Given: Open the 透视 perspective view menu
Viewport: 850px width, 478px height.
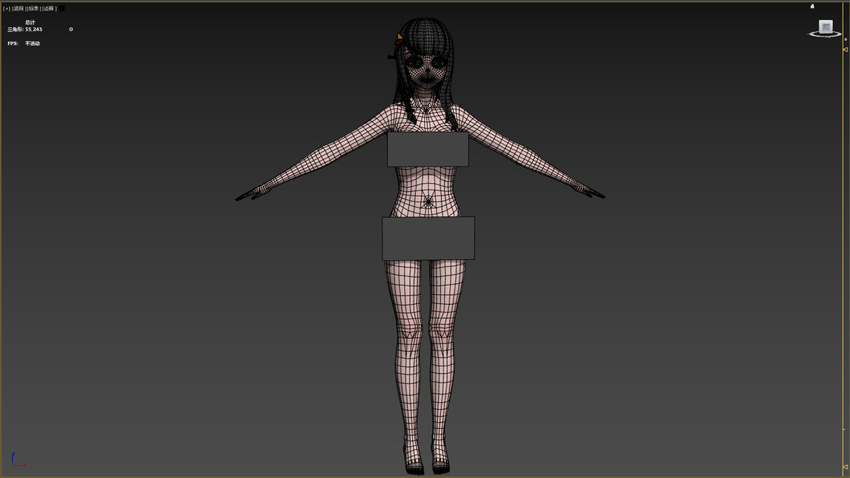Looking at the screenshot, I should (18, 8).
